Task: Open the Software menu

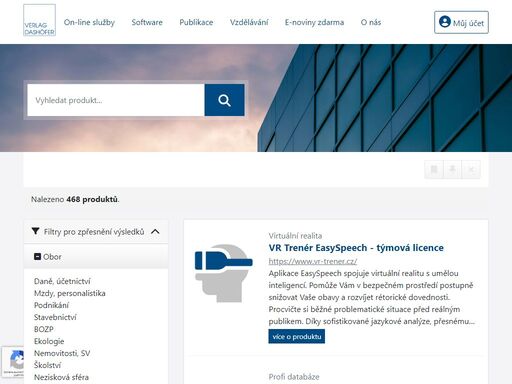Action: pos(147,22)
